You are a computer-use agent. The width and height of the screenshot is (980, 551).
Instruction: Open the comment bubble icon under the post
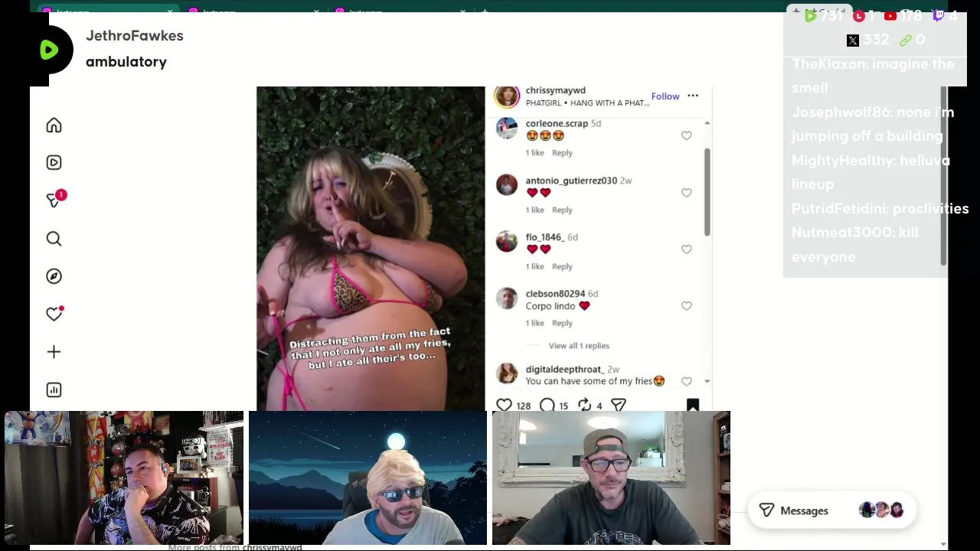[547, 405]
